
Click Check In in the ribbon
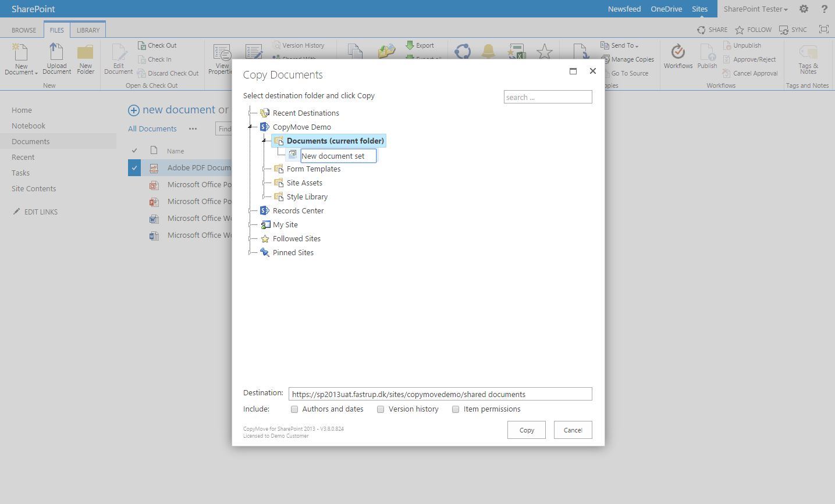coord(155,59)
